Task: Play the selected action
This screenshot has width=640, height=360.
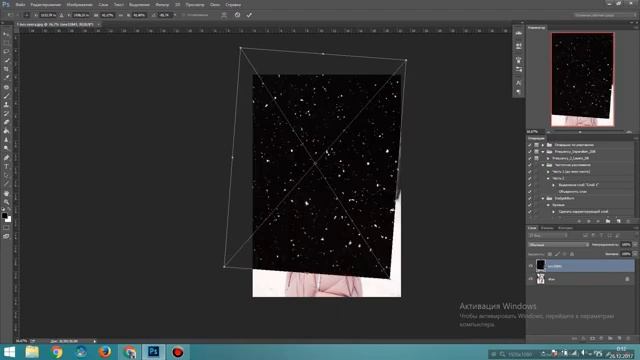Action: point(598,221)
